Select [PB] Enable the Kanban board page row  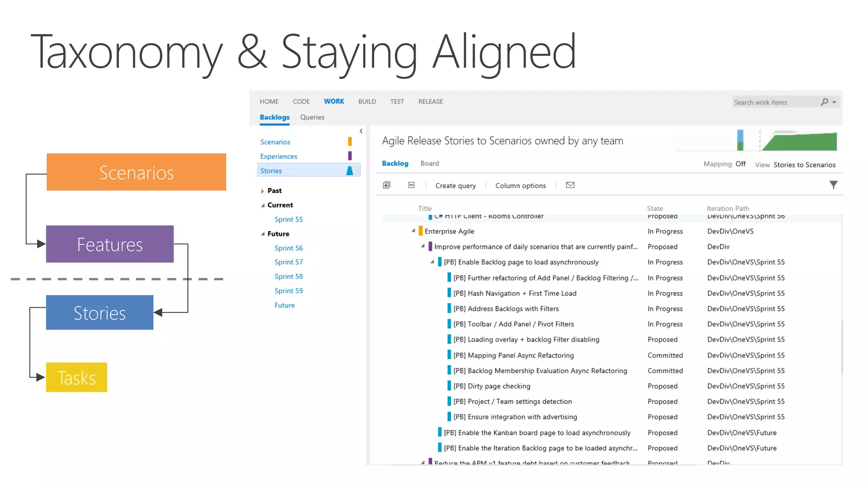[537, 433]
